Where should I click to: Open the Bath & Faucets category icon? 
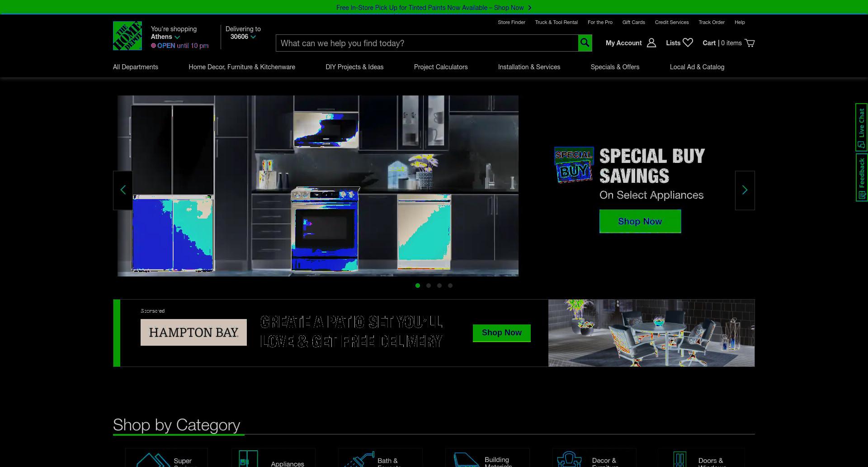pyautogui.click(x=359, y=459)
